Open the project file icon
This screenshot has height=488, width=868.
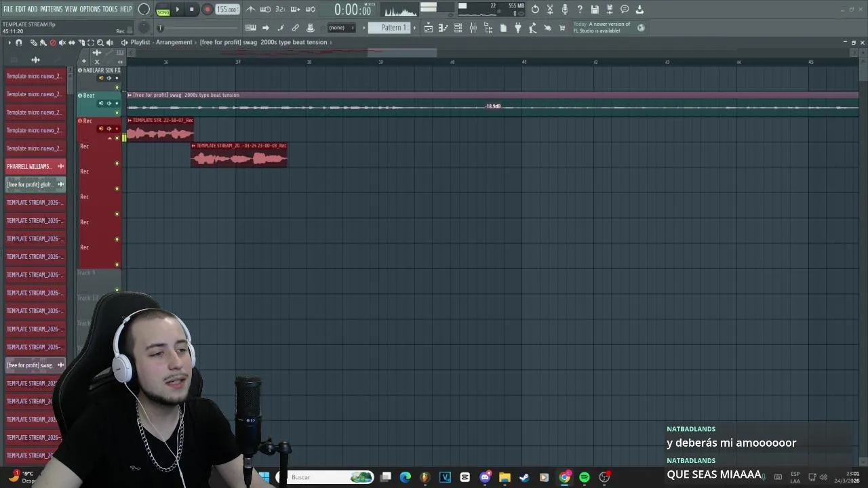coord(503,28)
